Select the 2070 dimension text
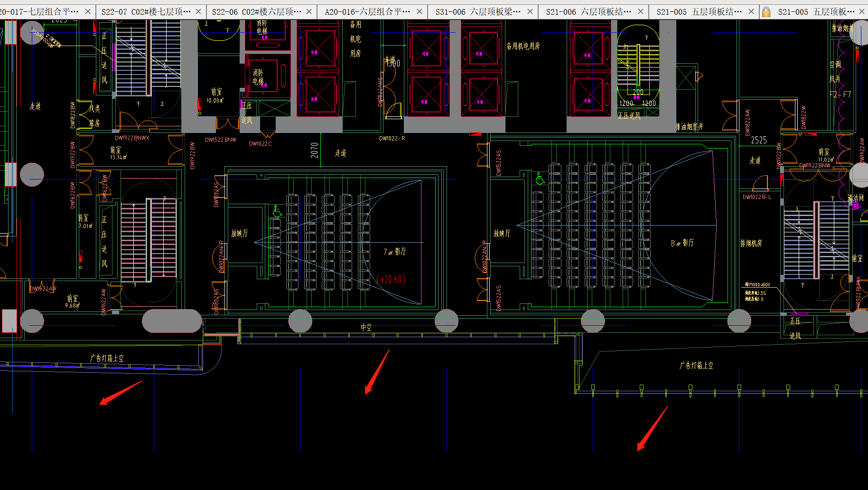 [314, 151]
